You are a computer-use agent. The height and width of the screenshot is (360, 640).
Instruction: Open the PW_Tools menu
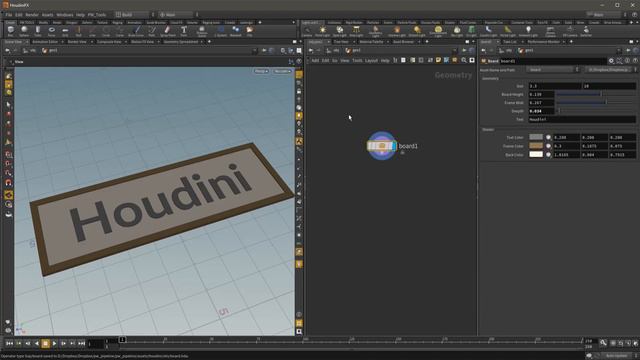coord(97,15)
